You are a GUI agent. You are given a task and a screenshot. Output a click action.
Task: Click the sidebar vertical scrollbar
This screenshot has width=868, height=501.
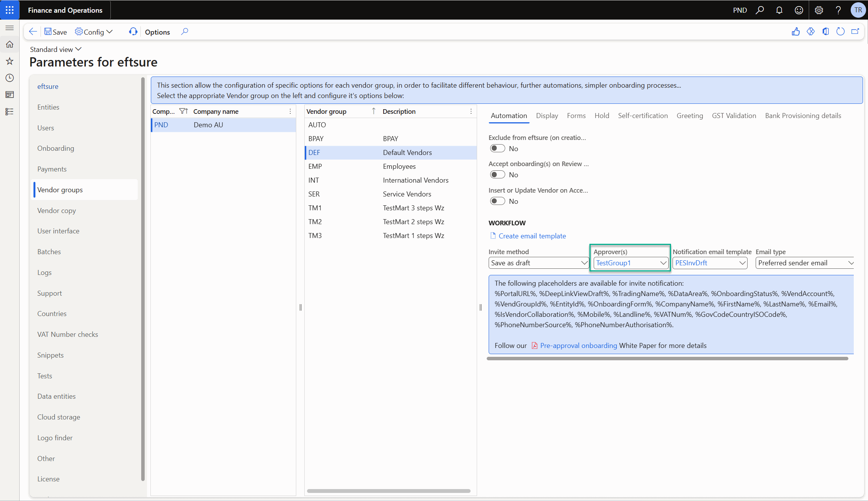[x=143, y=279]
